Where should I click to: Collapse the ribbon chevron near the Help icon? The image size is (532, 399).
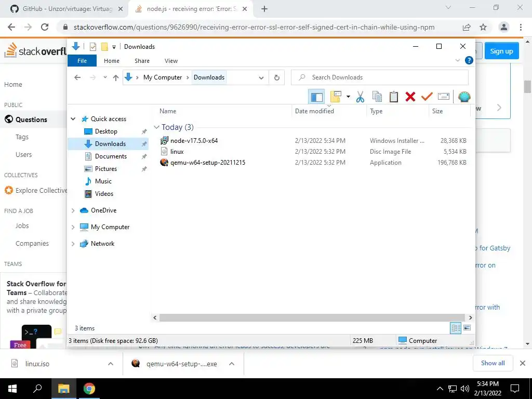(457, 60)
